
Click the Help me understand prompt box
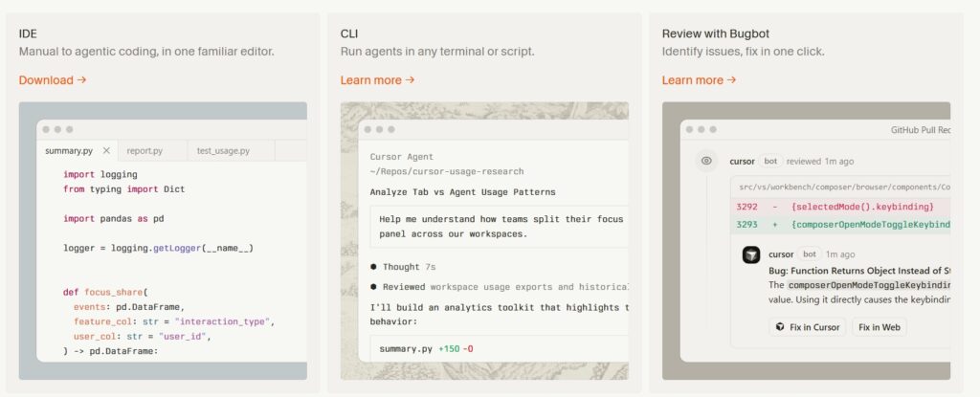tap(500, 227)
